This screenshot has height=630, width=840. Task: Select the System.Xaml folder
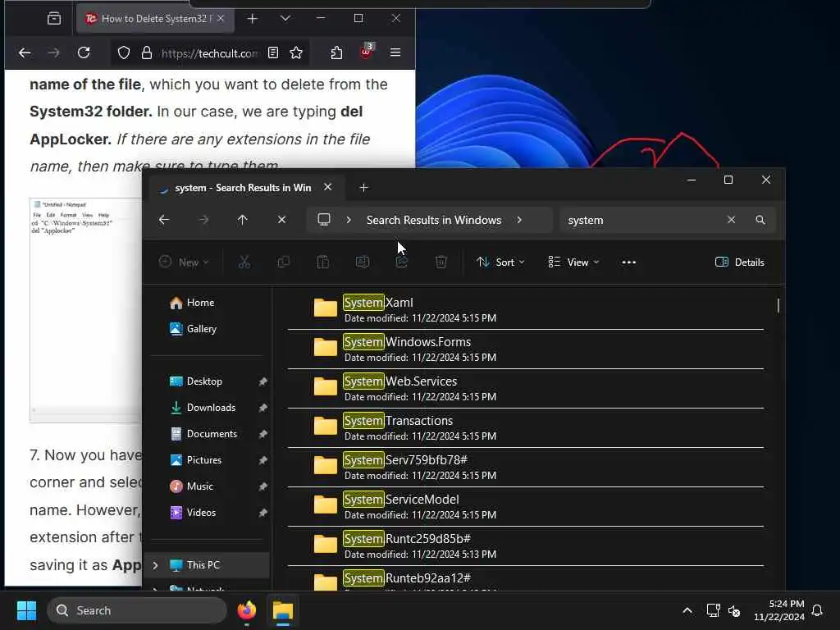[525, 309]
